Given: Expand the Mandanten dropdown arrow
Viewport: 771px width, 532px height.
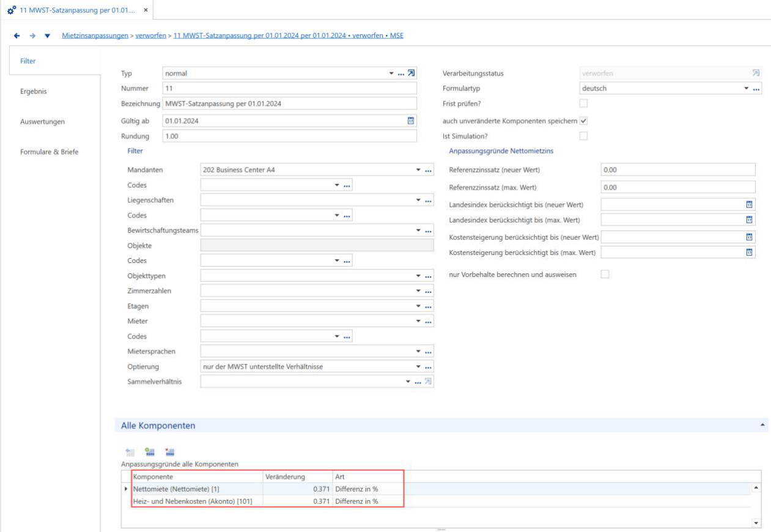Looking at the screenshot, I should point(419,170).
